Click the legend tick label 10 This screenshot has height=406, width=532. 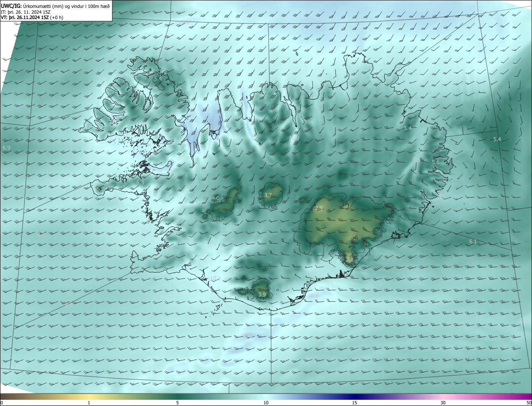pyautogui.click(x=266, y=403)
